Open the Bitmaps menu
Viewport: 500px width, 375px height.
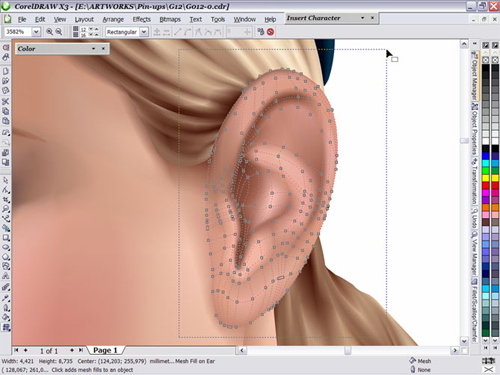point(170,19)
